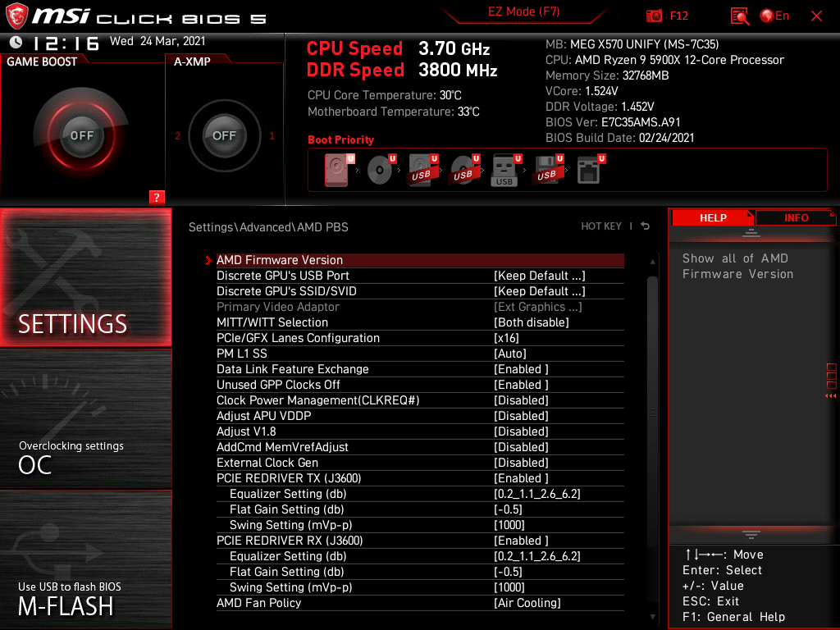The width and height of the screenshot is (840, 630).
Task: Click the help panel bottom grip handle
Action: coord(751,534)
